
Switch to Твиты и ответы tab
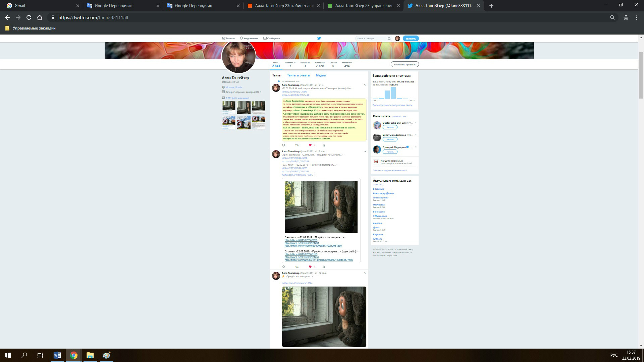pos(298,75)
